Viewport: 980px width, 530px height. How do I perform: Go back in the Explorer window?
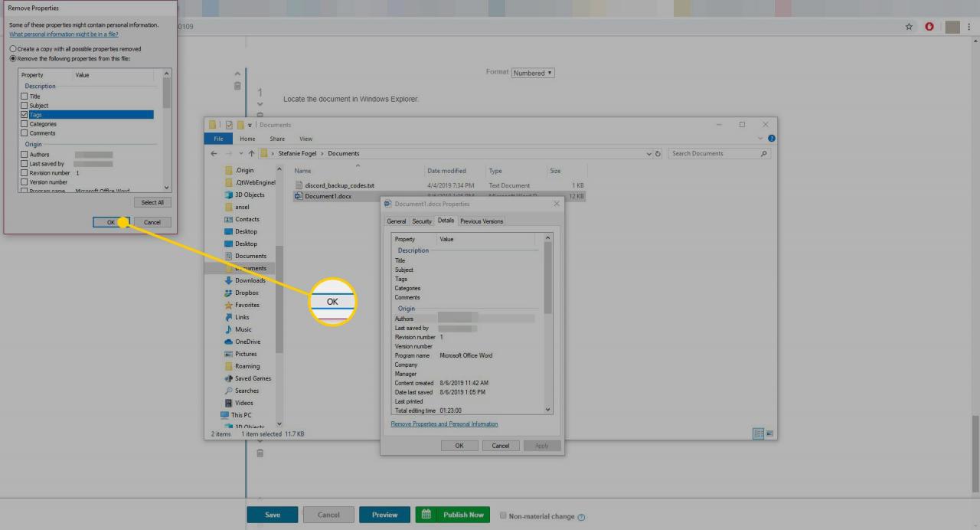(x=214, y=153)
